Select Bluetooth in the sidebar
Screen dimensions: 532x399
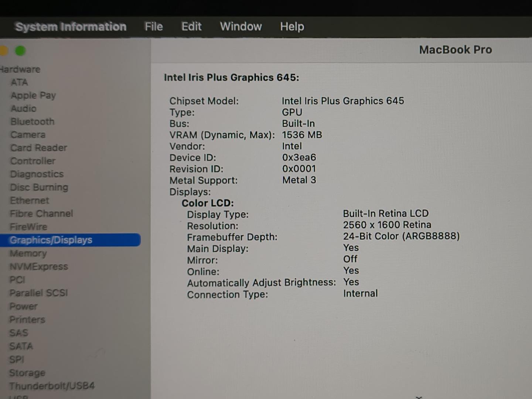[33, 122]
